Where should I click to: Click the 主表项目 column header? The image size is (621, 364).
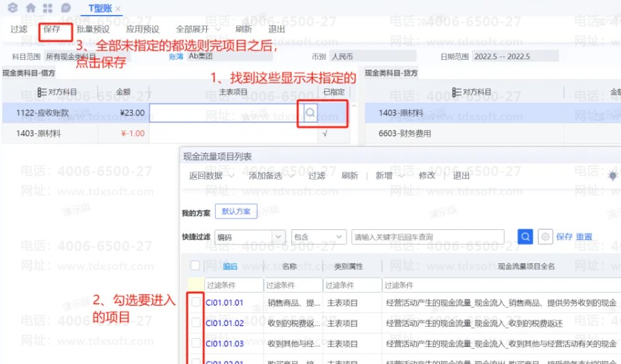click(x=234, y=92)
